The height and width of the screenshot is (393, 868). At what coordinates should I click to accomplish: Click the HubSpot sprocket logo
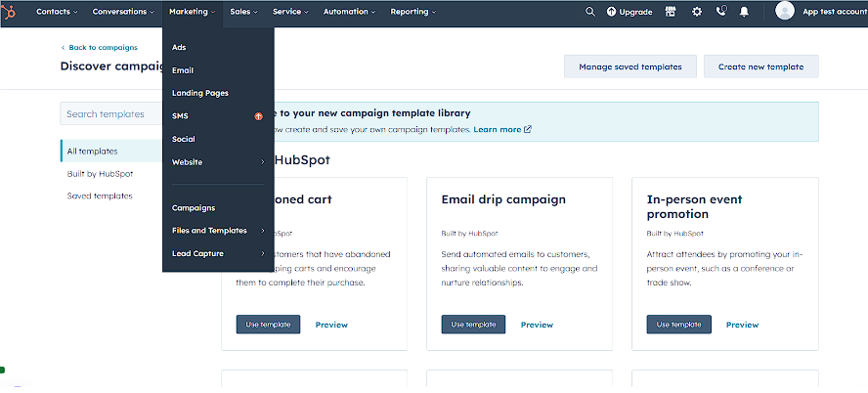pos(8,12)
